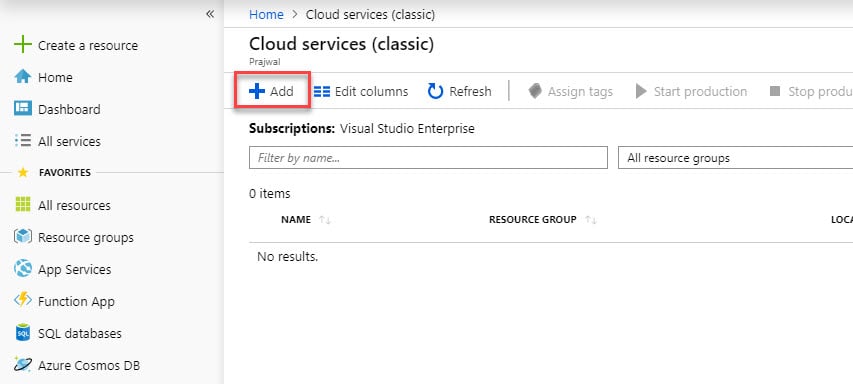Go to Home in the sidebar
Viewport: 853px width, 384px height.
pos(55,77)
